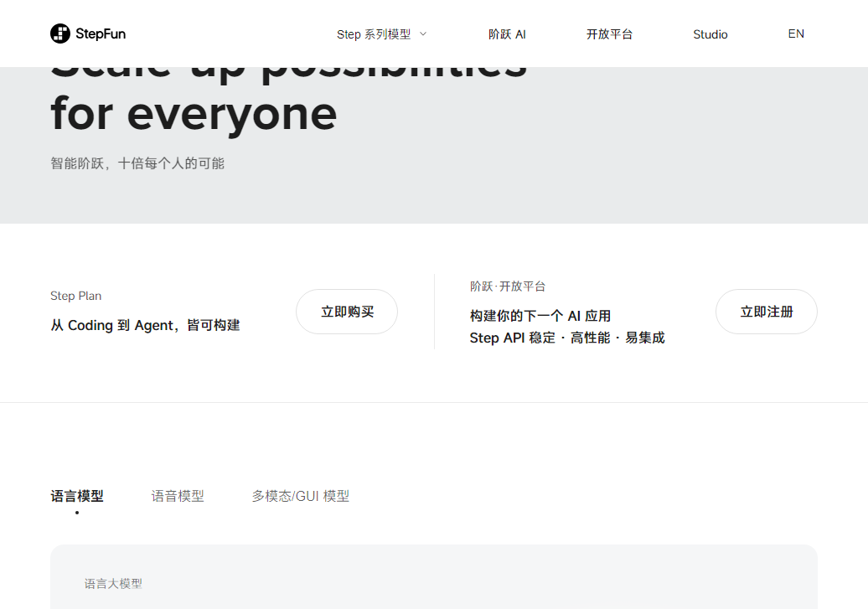Go to 阶跃 AI page

tap(507, 34)
